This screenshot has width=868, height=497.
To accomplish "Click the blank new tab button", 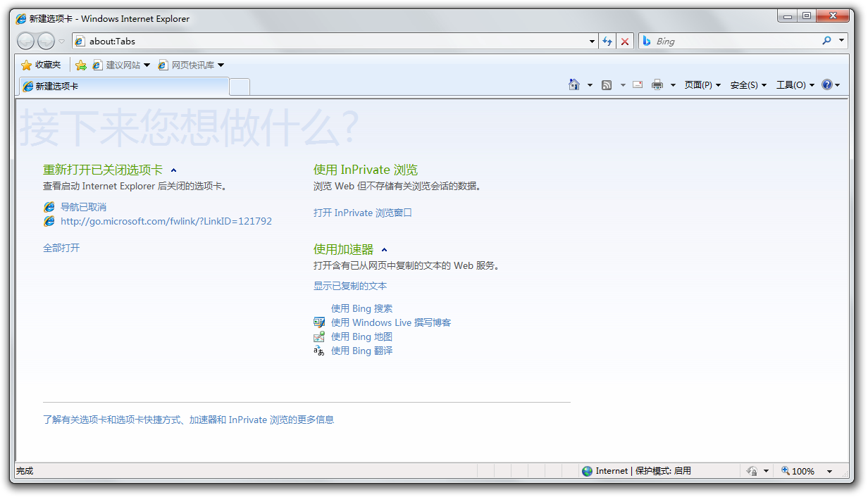I will 240,87.
